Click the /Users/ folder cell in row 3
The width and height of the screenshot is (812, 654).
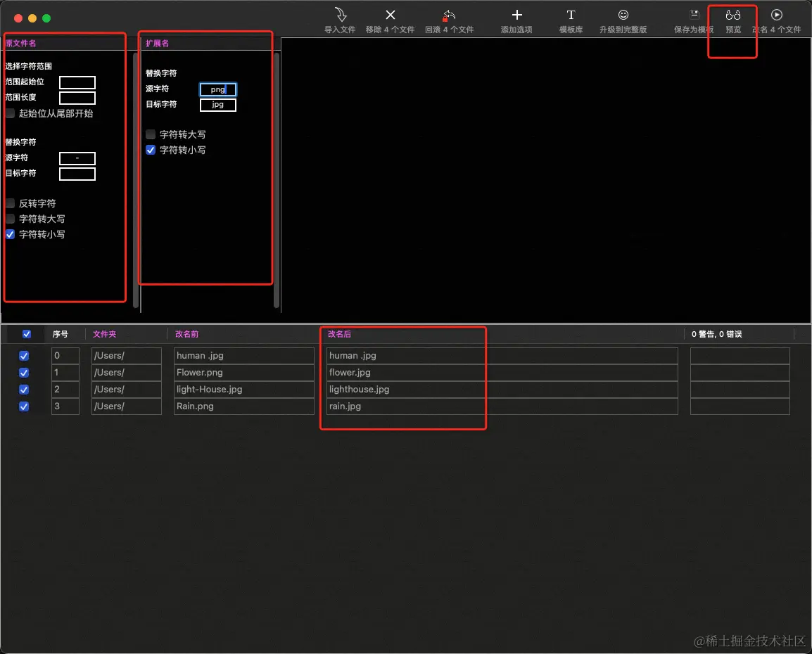pyautogui.click(x=127, y=406)
